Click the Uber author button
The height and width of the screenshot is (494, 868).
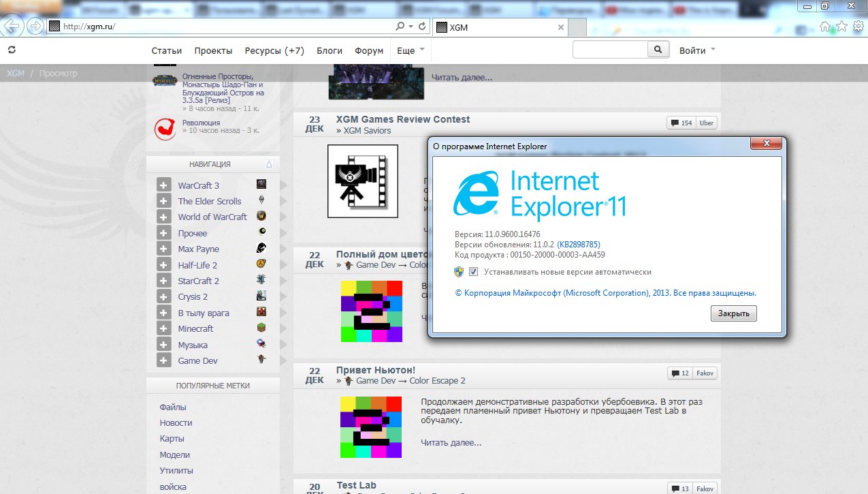pos(706,123)
